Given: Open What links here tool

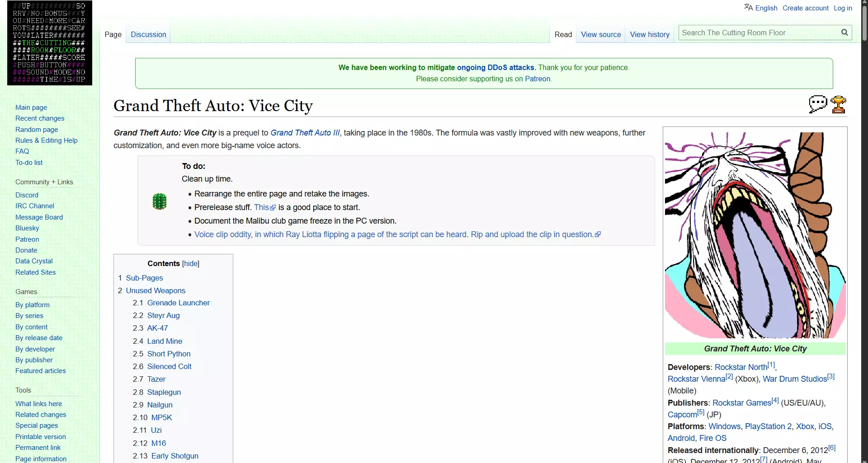Looking at the screenshot, I should point(39,404).
